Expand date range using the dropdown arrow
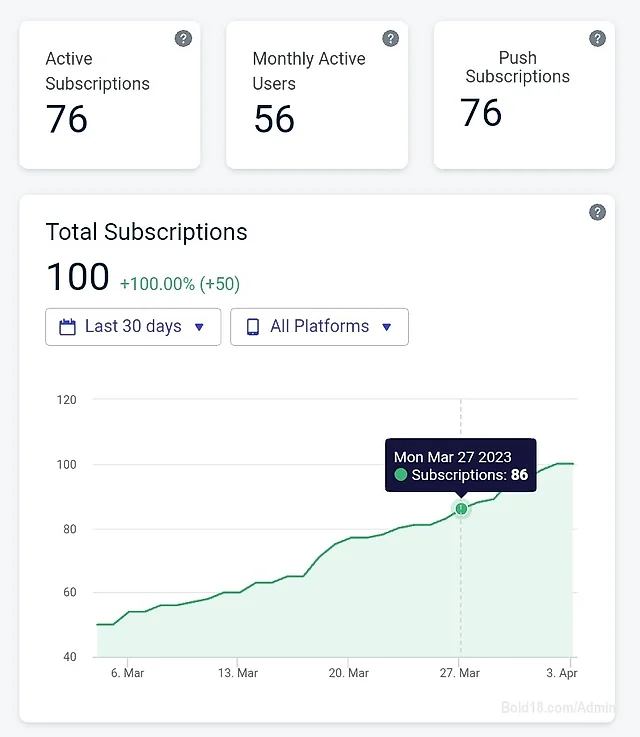 pos(199,327)
